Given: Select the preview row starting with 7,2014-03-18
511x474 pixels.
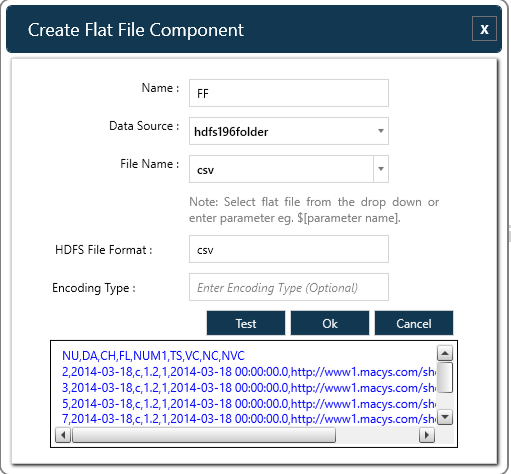Looking at the screenshot, I should tap(249, 419).
